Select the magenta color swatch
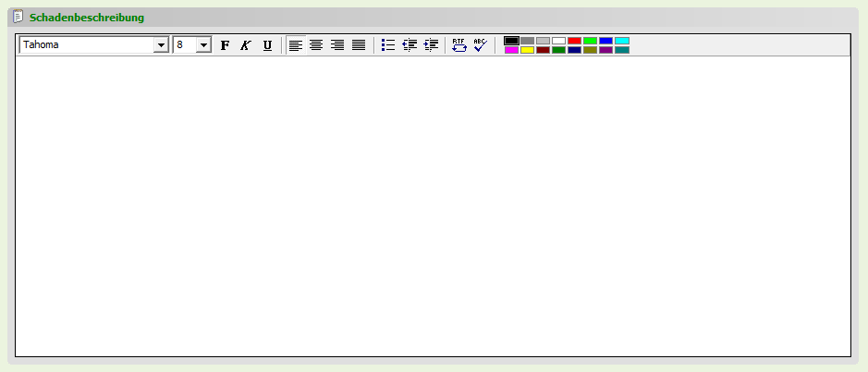Screen dimensions: 868x372 [x=511, y=50]
